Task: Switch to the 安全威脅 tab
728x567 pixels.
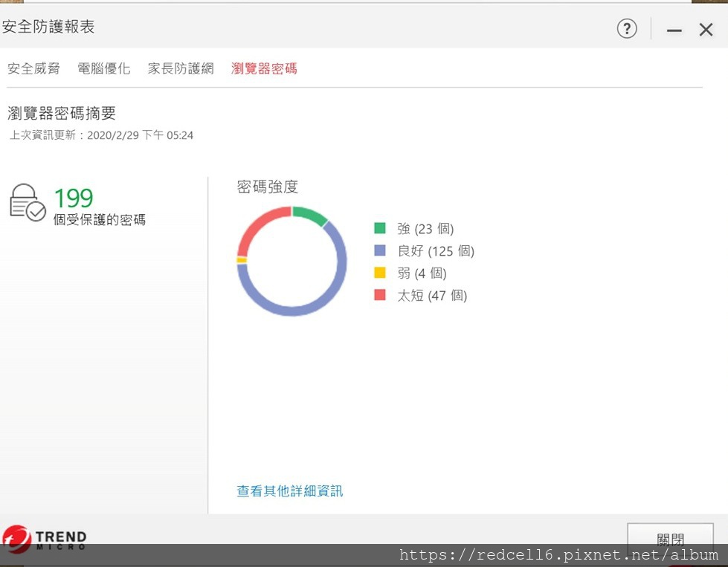Action: click(33, 68)
